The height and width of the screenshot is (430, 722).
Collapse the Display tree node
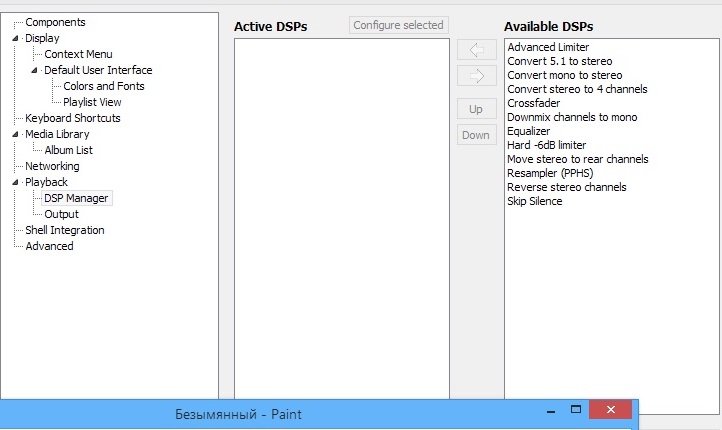point(15,38)
